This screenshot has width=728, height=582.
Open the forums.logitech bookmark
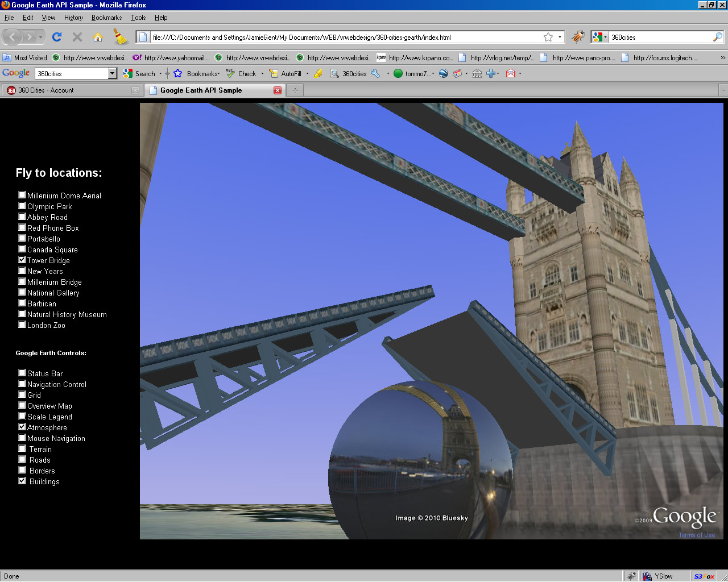[x=660, y=57]
